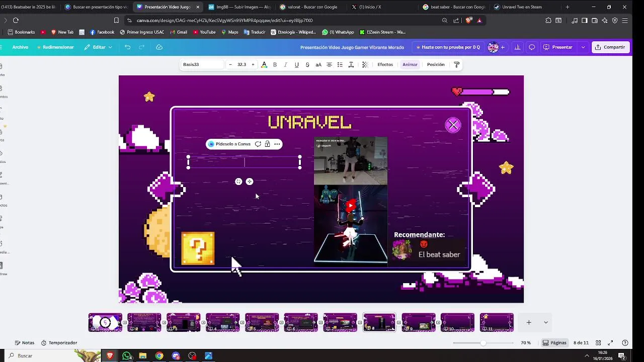This screenshot has width=644, height=362.
Task: Reload the browser page
Action: tap(16, 20)
